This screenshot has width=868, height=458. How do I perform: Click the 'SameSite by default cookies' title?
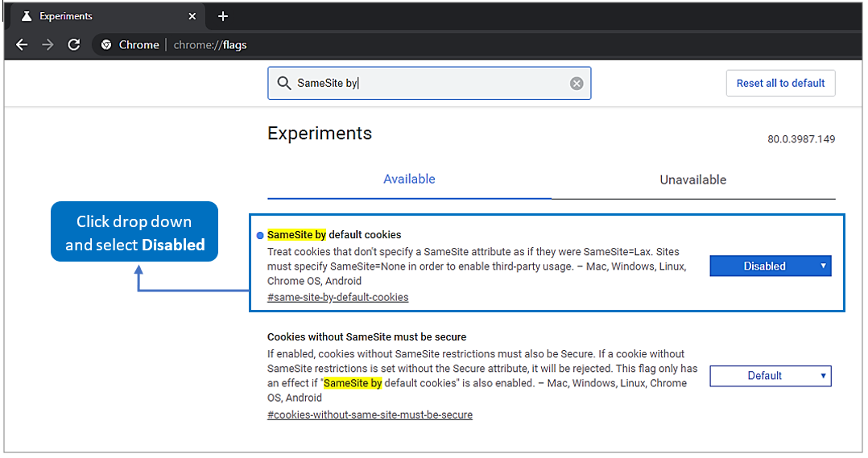point(334,234)
